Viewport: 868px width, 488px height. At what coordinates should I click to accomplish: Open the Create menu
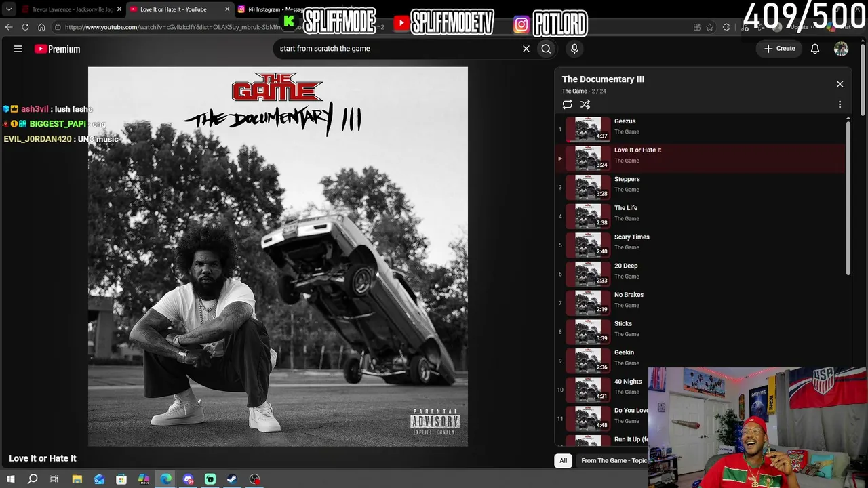point(780,49)
